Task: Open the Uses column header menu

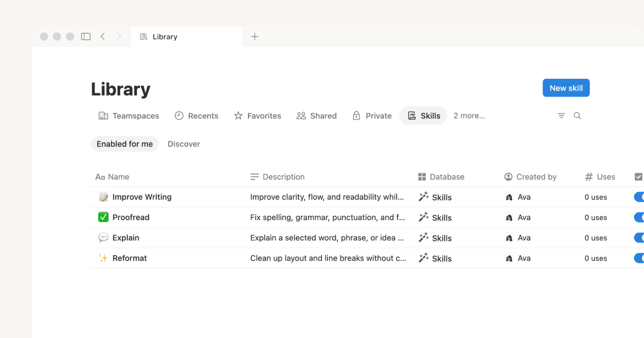Action: [600, 177]
